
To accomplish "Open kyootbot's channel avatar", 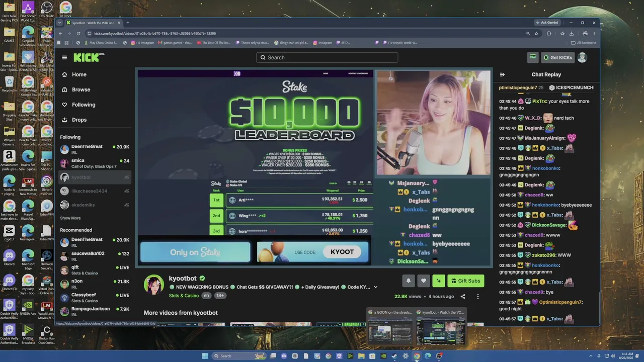I will 154,285.
